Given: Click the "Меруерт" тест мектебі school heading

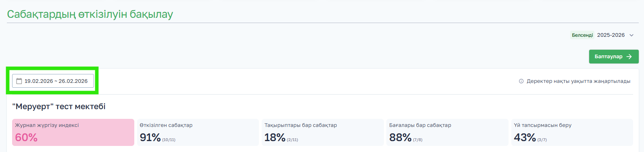Looking at the screenshot, I should pyautogui.click(x=59, y=106).
